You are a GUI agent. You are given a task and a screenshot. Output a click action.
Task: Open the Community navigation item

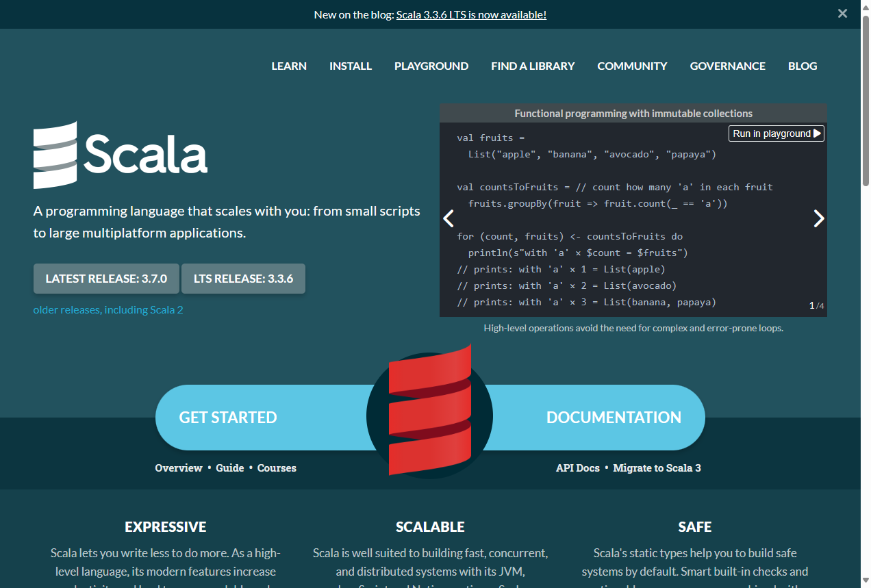tap(632, 66)
